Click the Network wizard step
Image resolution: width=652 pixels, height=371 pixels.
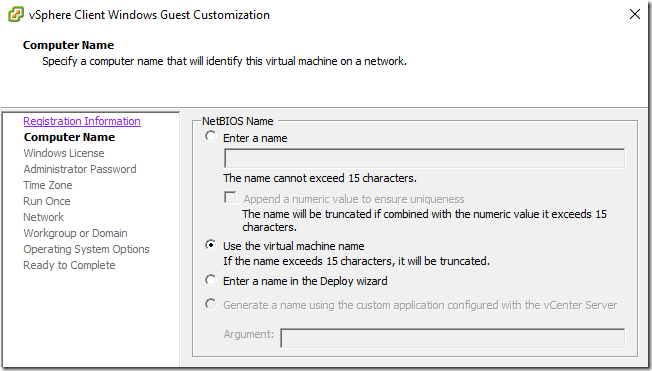point(43,217)
